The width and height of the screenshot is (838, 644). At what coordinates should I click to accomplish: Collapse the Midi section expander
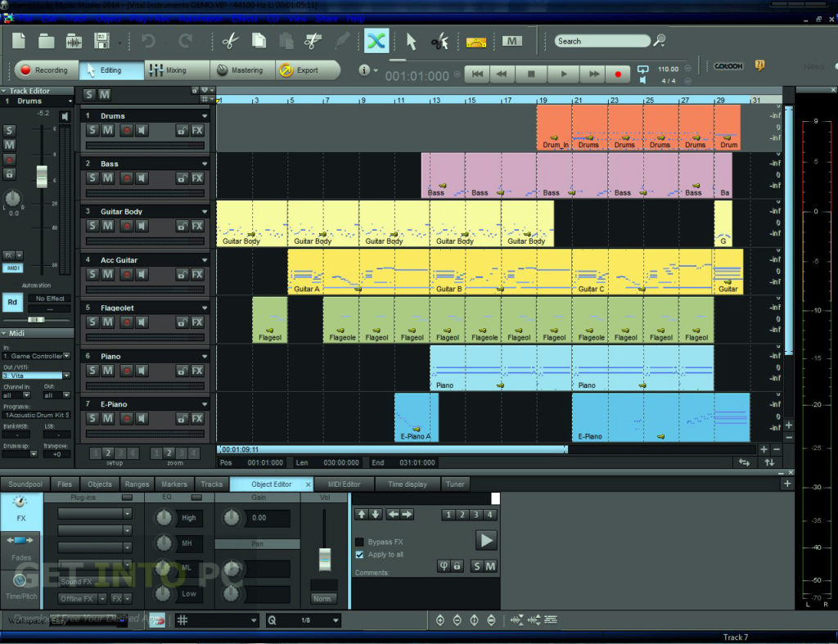coord(4,333)
